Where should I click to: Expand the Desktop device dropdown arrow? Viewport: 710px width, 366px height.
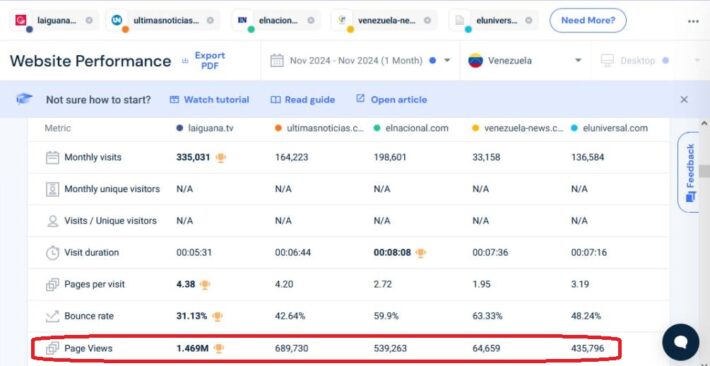[697, 60]
